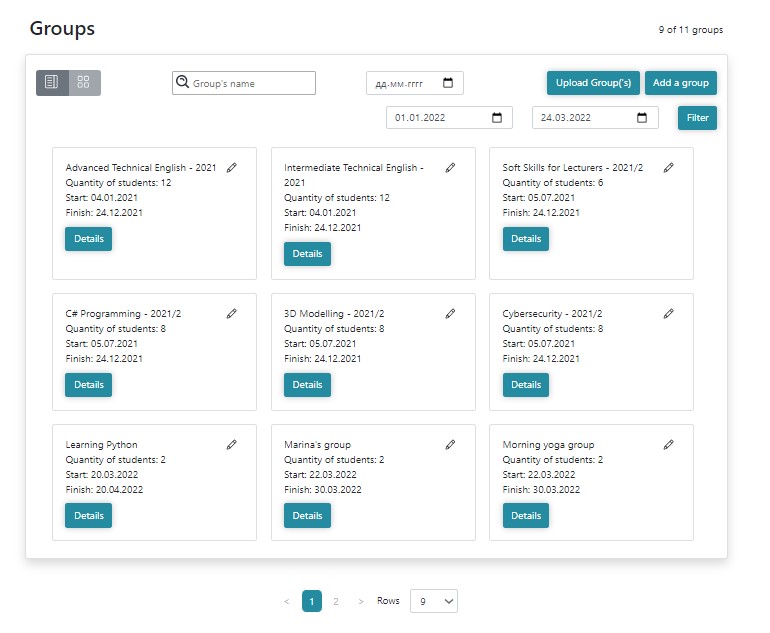Open calendar picker for 01.01.2022 date
The width and height of the screenshot is (770, 633).
(497, 118)
